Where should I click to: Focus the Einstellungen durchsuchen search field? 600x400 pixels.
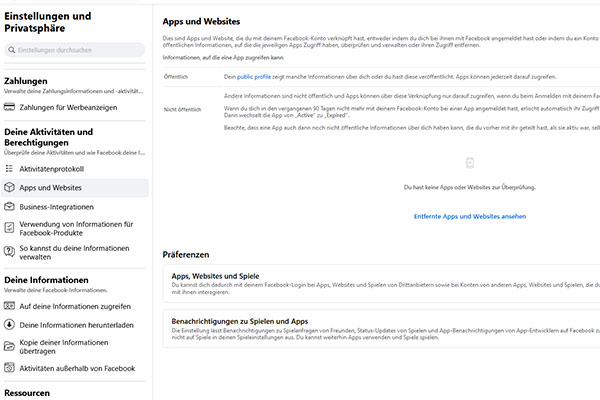tap(80, 50)
